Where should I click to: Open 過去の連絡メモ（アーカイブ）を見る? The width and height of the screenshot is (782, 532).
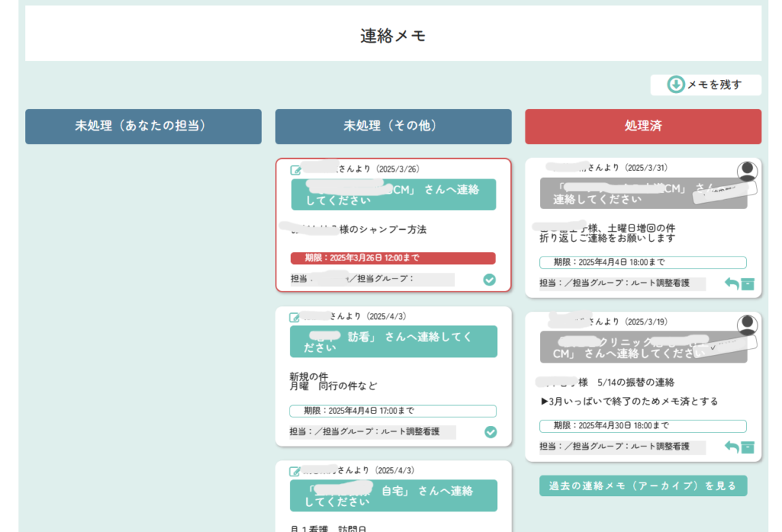click(x=643, y=485)
